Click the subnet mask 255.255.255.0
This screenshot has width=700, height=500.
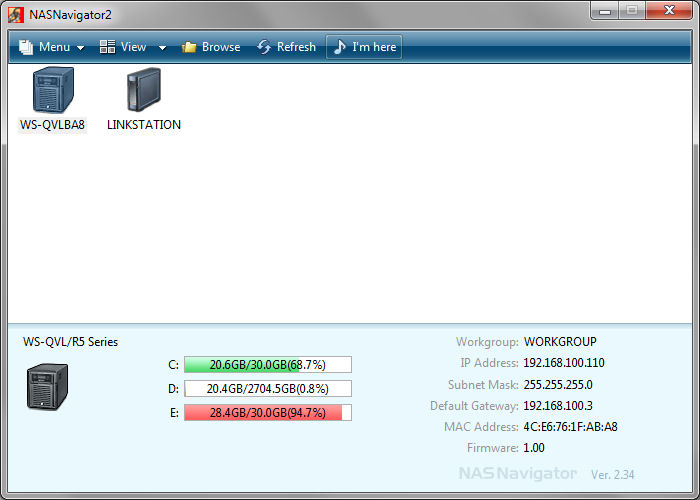coord(558,385)
